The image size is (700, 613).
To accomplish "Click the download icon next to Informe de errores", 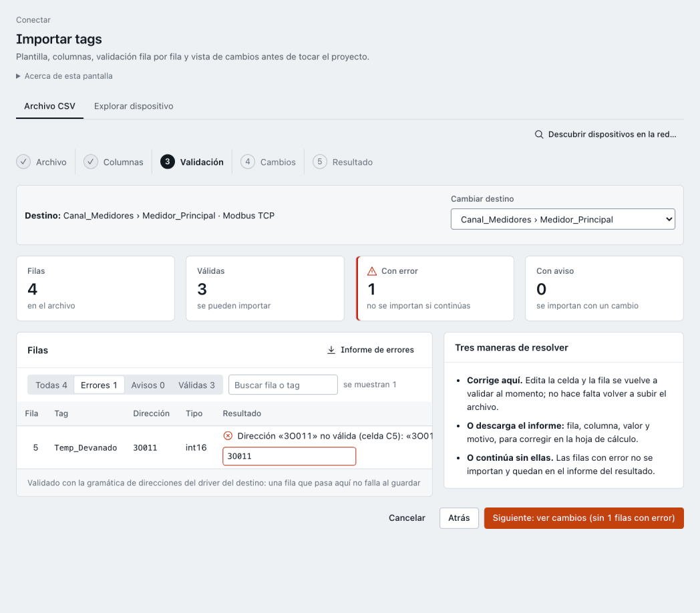I will 331,350.
